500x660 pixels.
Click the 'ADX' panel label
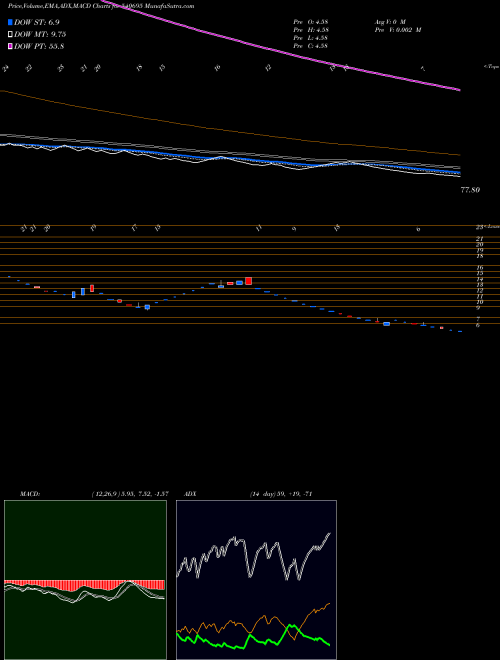point(191,494)
